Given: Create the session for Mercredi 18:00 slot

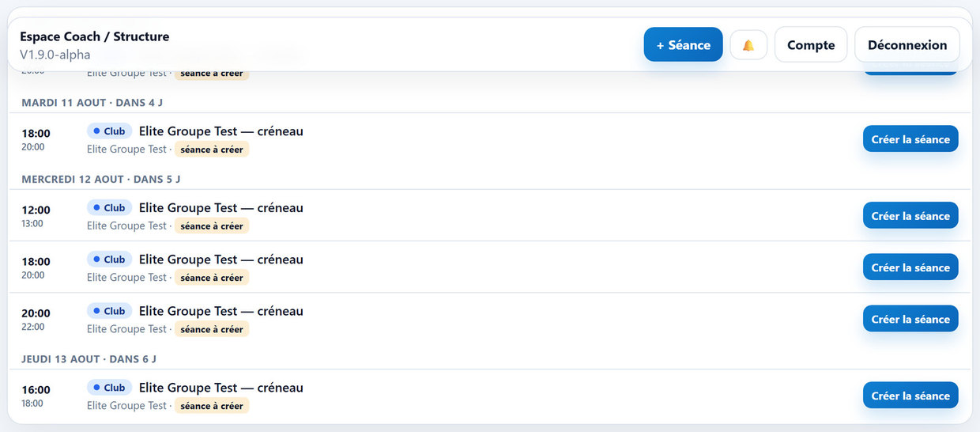Looking at the screenshot, I should pos(910,267).
